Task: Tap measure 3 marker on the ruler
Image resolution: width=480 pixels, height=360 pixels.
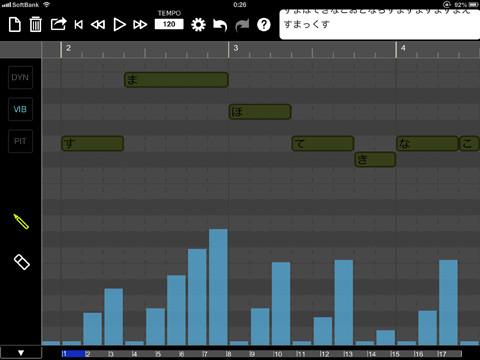Action: click(x=236, y=48)
